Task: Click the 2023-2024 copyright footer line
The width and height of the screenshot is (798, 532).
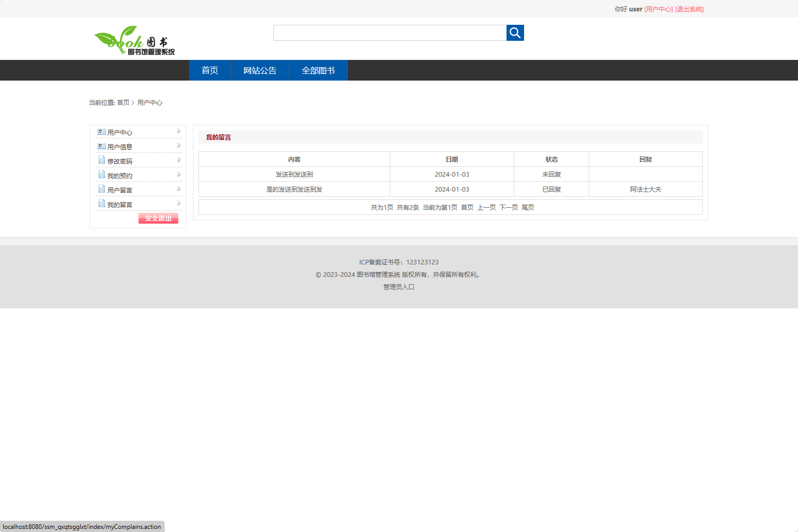Action: [399, 275]
